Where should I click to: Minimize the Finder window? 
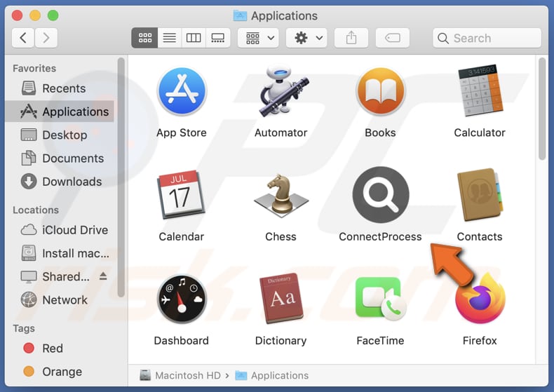click(35, 15)
